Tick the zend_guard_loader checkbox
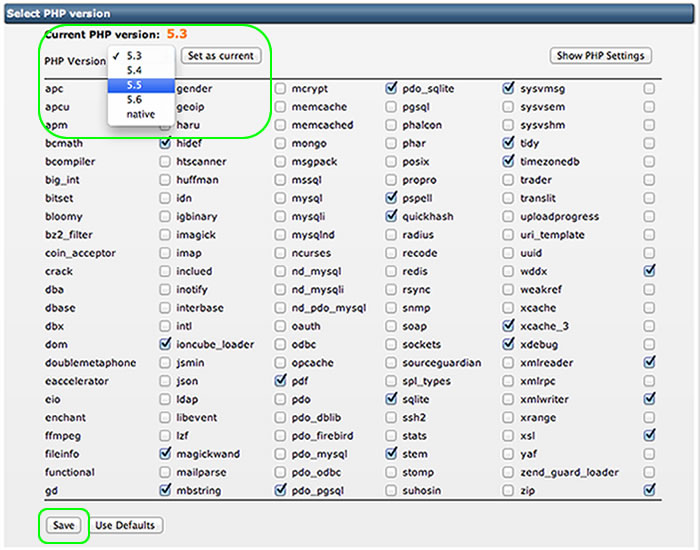 click(650, 472)
